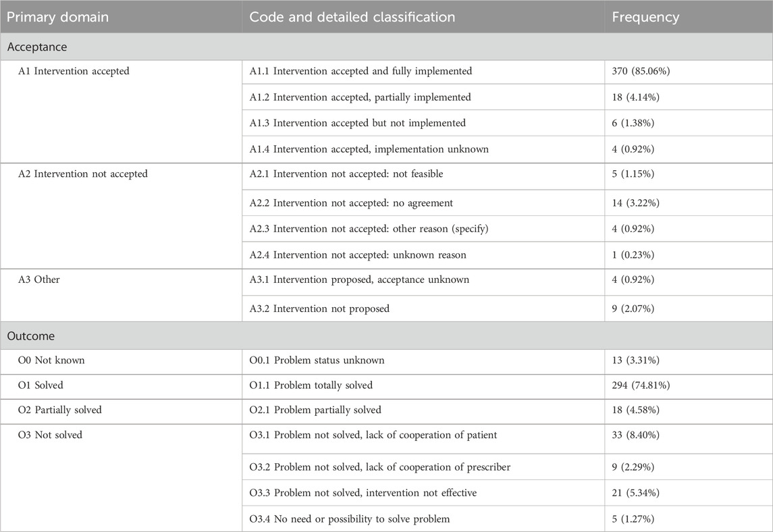Click the '33 (8.40%)' frequency value

click(635, 435)
